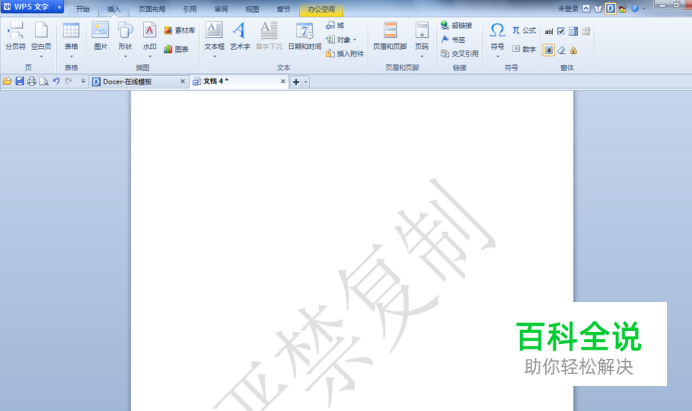Toggle form field shading
This screenshot has height=411, width=692.
pyautogui.click(x=549, y=50)
